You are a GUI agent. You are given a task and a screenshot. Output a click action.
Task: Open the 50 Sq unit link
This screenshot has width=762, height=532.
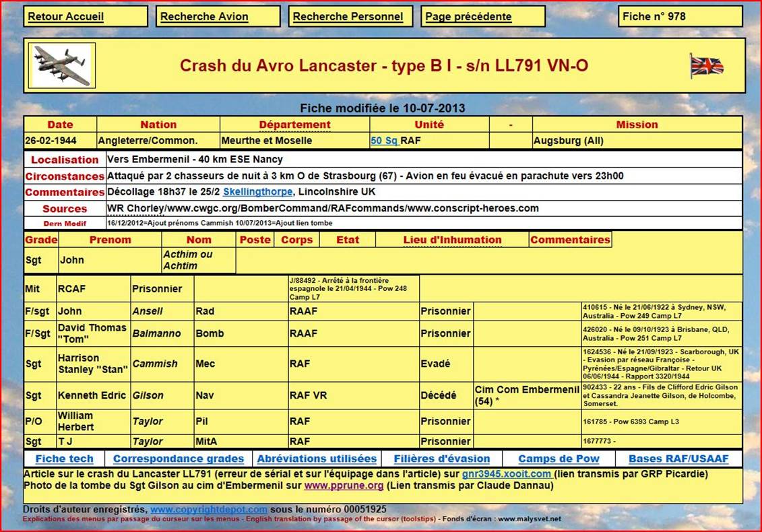pos(385,141)
